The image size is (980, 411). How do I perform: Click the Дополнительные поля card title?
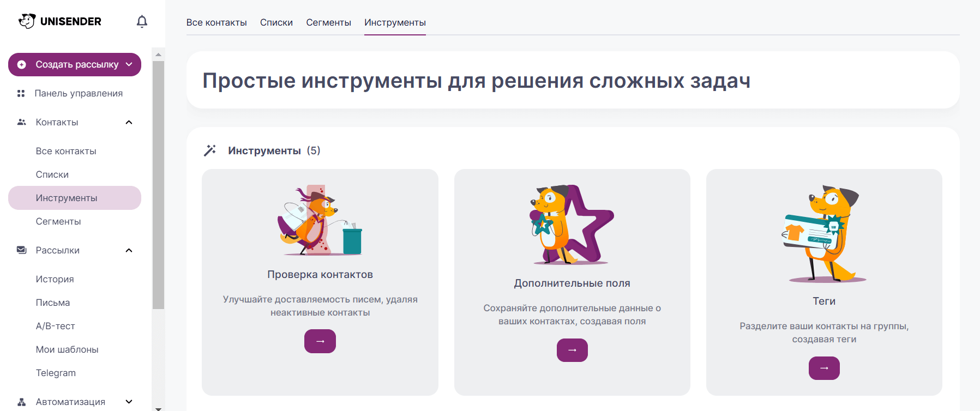click(572, 283)
